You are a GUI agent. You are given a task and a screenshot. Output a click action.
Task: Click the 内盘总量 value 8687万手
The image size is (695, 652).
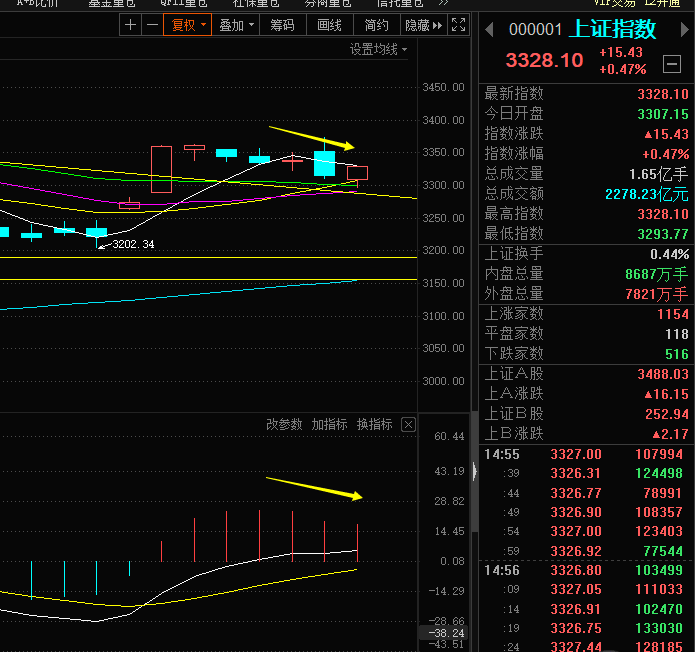click(656, 274)
